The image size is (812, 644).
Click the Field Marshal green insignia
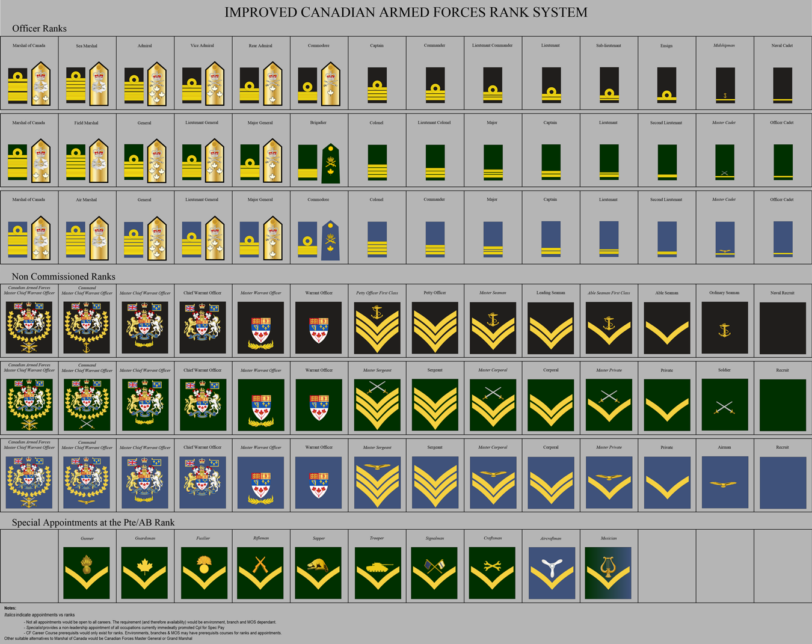87,161
